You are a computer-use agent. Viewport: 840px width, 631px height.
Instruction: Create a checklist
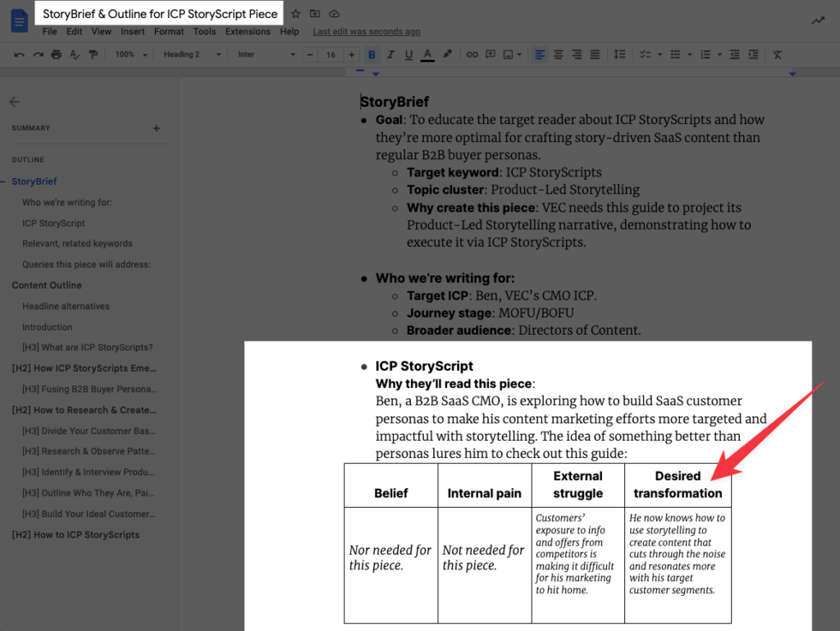(x=645, y=55)
